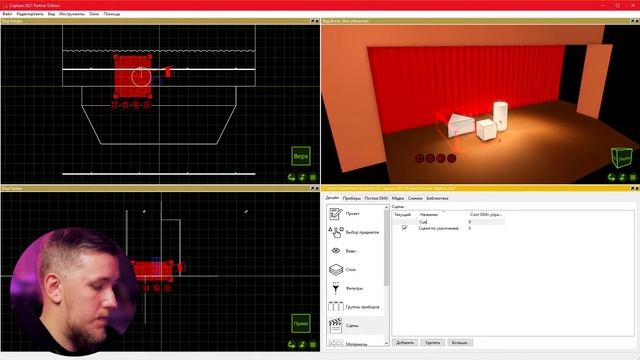The height and width of the screenshot is (360, 640).
Task: Click the Добавить button
Action: point(405,342)
